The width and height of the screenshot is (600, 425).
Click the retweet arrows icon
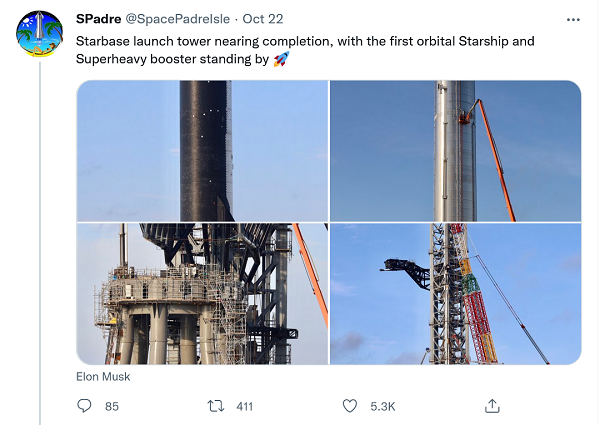click(213, 406)
